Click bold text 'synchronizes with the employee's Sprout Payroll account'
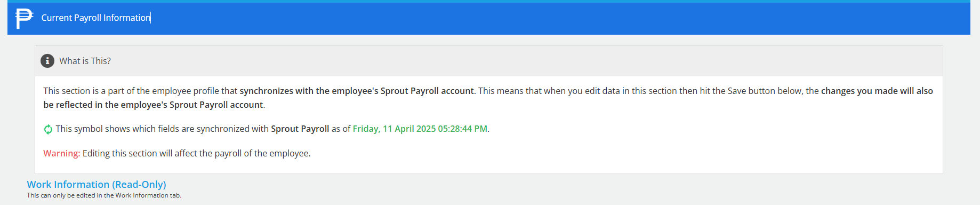This screenshot has height=205, width=980. [357, 91]
